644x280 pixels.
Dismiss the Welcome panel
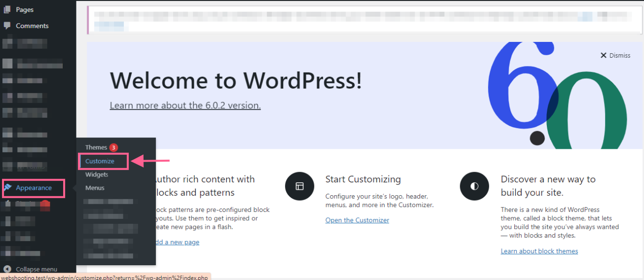(615, 55)
